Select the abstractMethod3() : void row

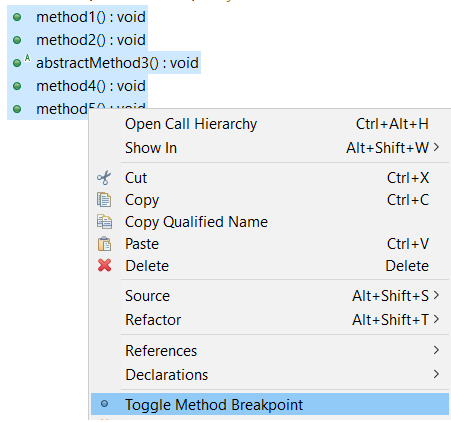(104, 63)
